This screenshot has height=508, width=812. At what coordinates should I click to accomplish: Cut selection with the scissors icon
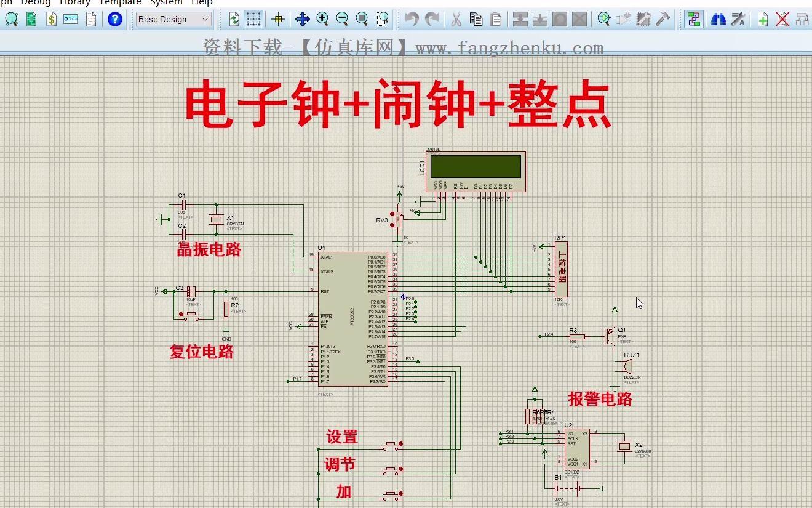(456, 19)
